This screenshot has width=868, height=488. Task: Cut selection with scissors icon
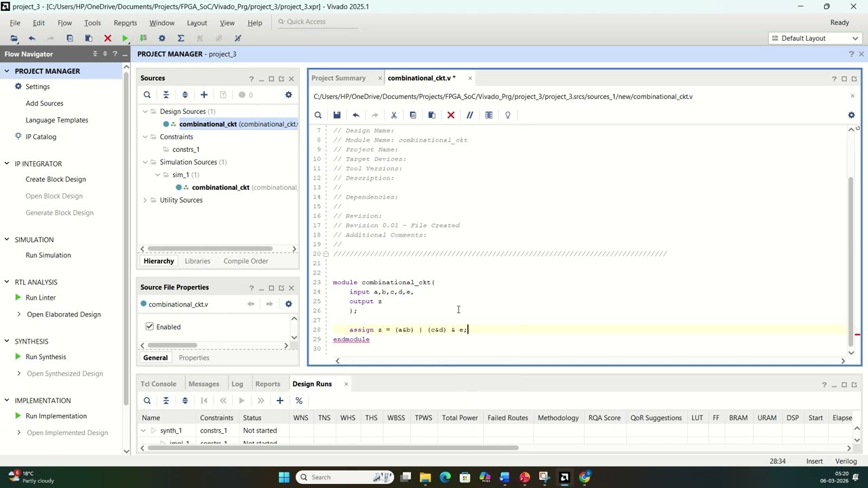click(393, 115)
